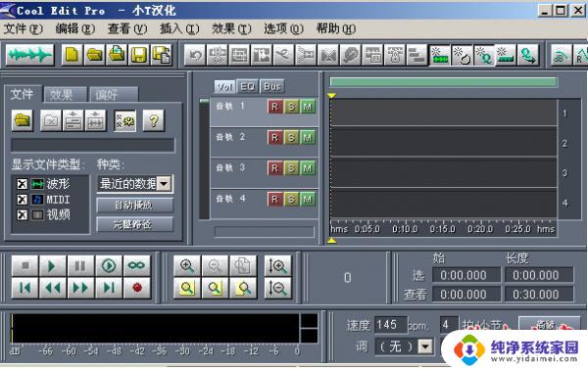Open a file in the File tab panel
The image size is (588, 369).
(23, 120)
